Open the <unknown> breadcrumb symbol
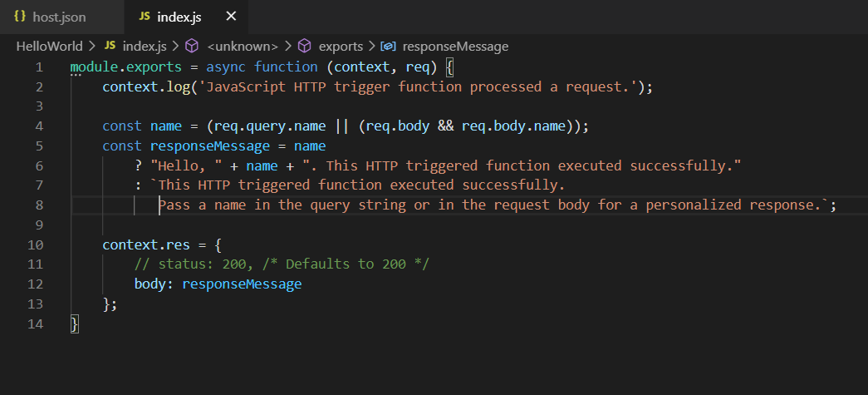This screenshot has width=868, height=395. (243, 47)
